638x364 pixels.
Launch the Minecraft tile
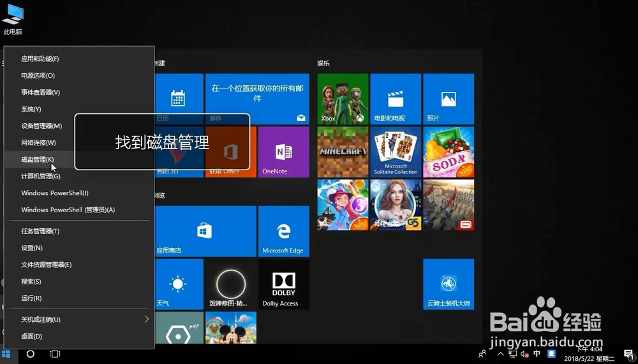[343, 152]
